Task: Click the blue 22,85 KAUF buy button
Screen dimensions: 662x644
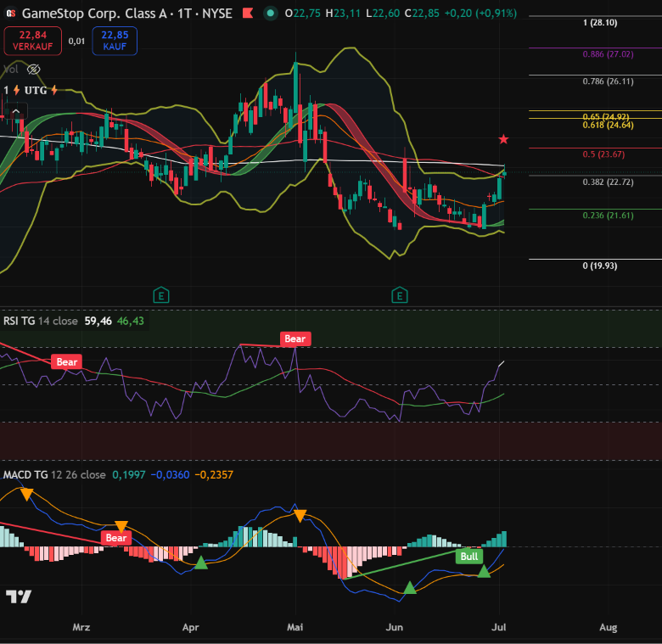Action: pyautogui.click(x=115, y=41)
